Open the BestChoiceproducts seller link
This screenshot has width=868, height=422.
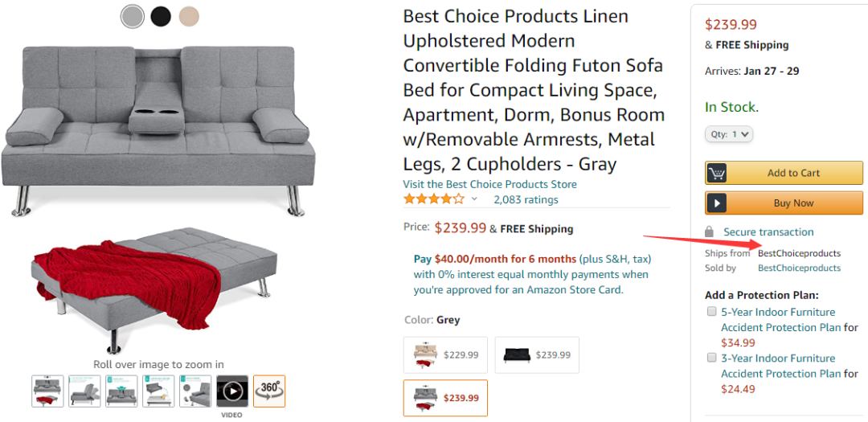(799, 268)
